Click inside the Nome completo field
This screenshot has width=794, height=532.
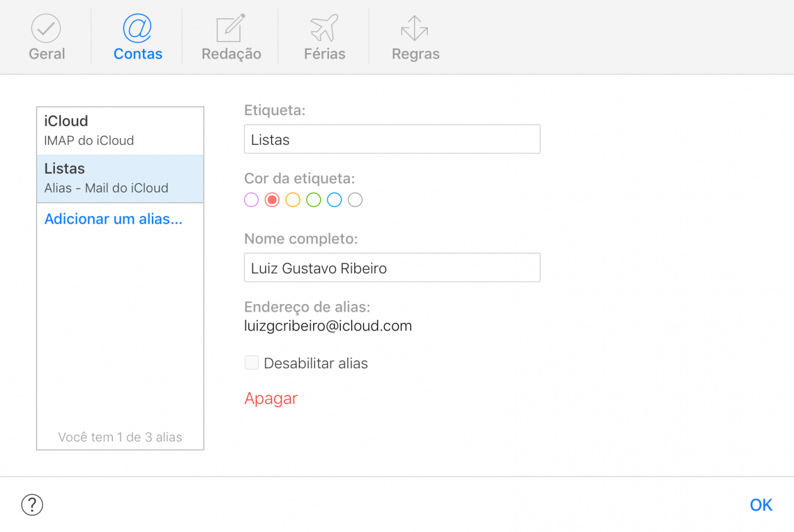392,268
